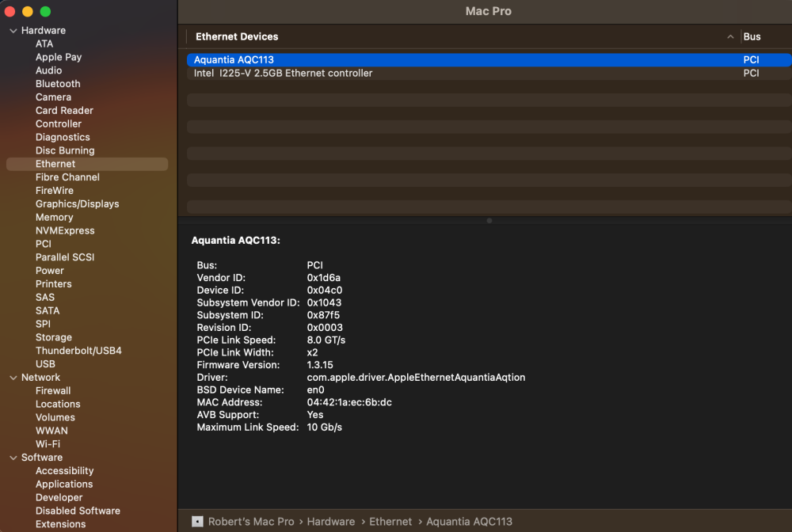This screenshot has height=532, width=792.
Task: Collapse the Network section chevron
Action: pyautogui.click(x=13, y=378)
